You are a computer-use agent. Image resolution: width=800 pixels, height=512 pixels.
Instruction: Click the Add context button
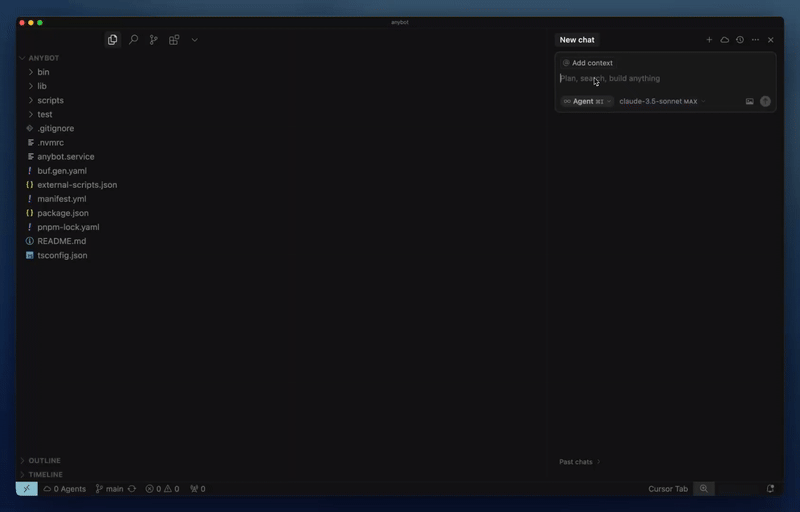click(588, 63)
